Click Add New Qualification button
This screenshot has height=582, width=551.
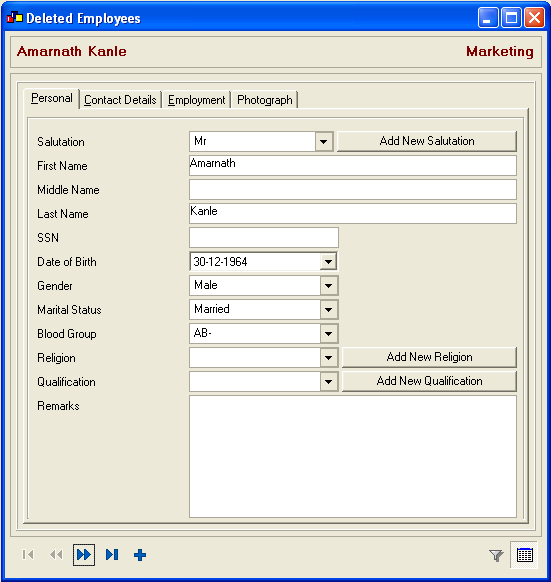point(429,381)
